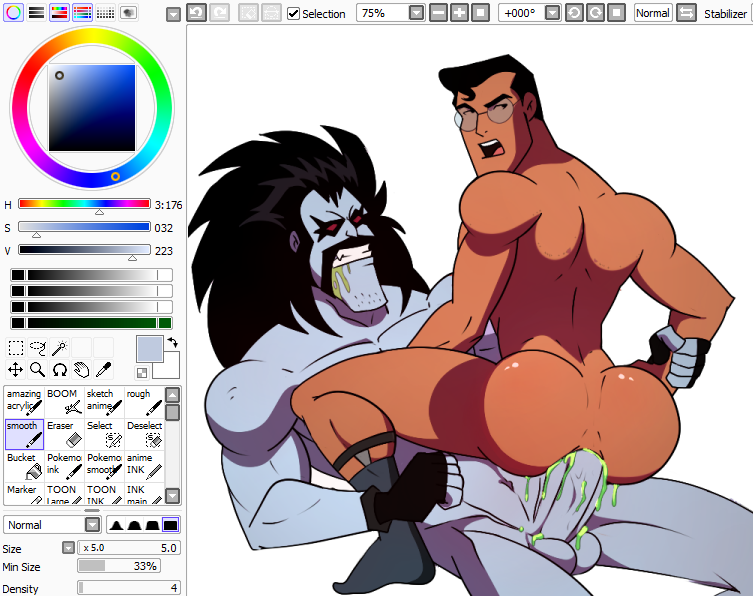The image size is (753, 596).
Task: Activate the Hand pan tool
Action: [x=81, y=370]
